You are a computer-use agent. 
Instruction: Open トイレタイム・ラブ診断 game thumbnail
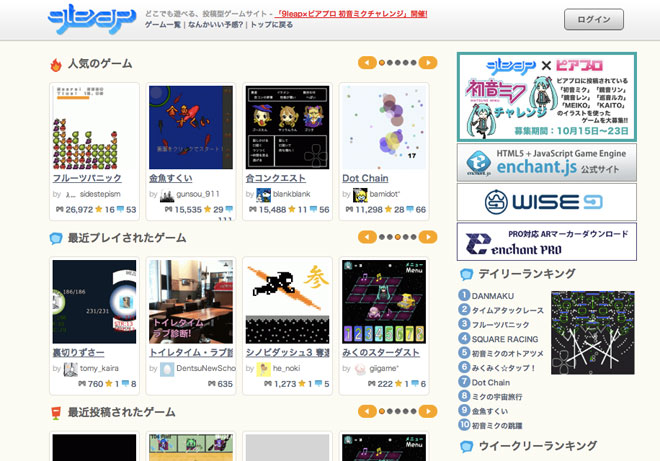coord(191,302)
